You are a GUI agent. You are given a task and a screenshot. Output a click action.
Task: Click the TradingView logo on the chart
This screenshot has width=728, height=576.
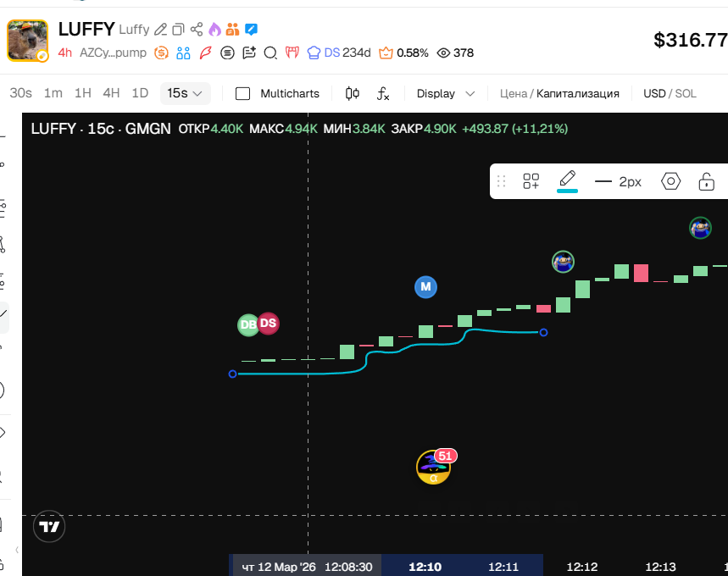coord(49,526)
